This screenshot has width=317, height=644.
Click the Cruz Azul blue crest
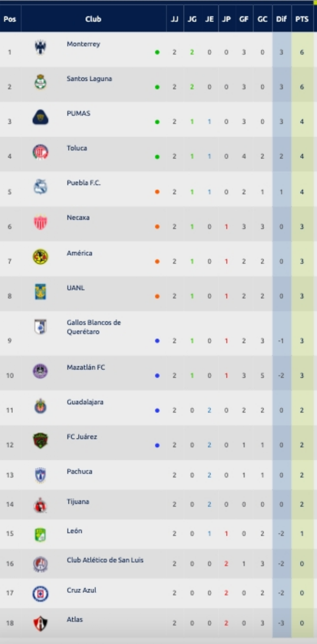point(40,594)
